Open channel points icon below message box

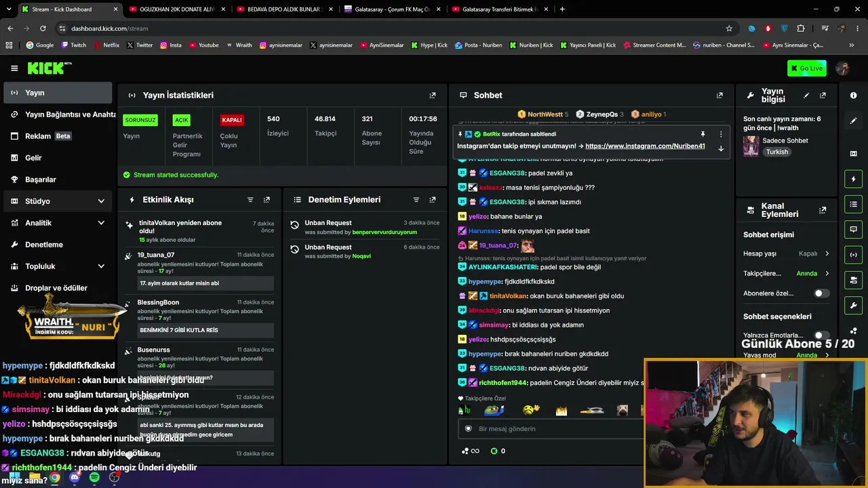470,451
